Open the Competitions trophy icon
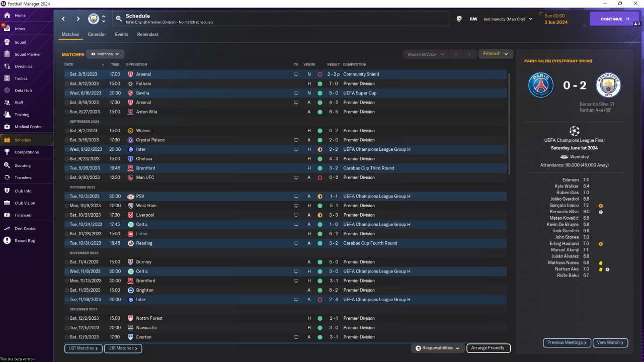 click(x=7, y=152)
